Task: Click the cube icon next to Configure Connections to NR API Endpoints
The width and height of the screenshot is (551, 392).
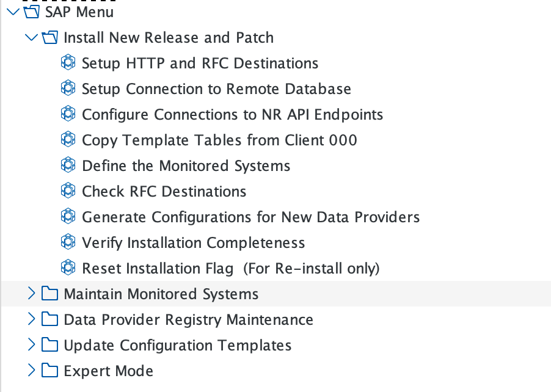Action: (x=68, y=114)
